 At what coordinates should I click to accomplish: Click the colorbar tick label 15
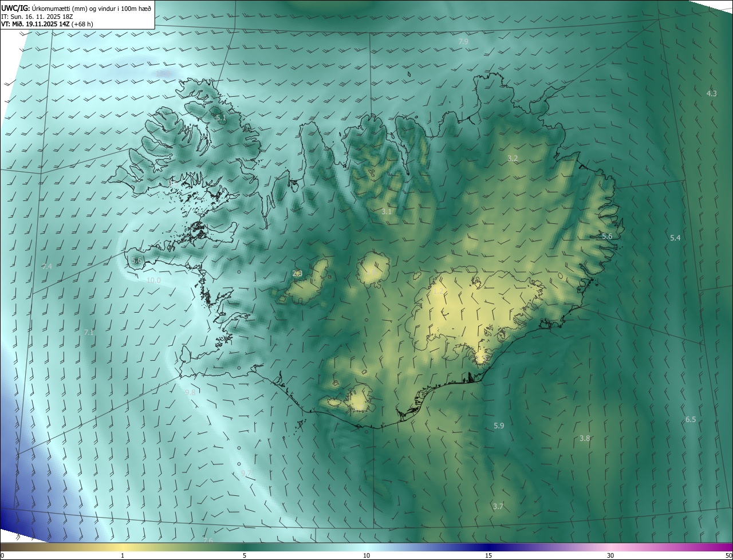click(488, 555)
